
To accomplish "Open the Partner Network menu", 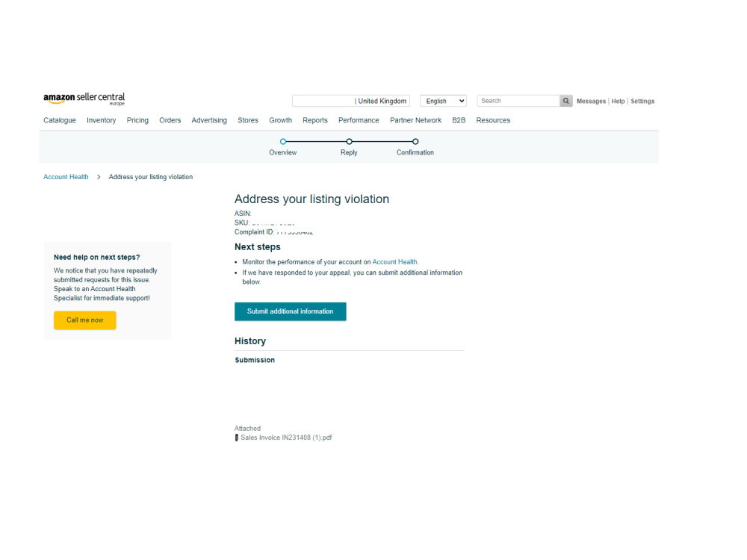I will pos(415,120).
